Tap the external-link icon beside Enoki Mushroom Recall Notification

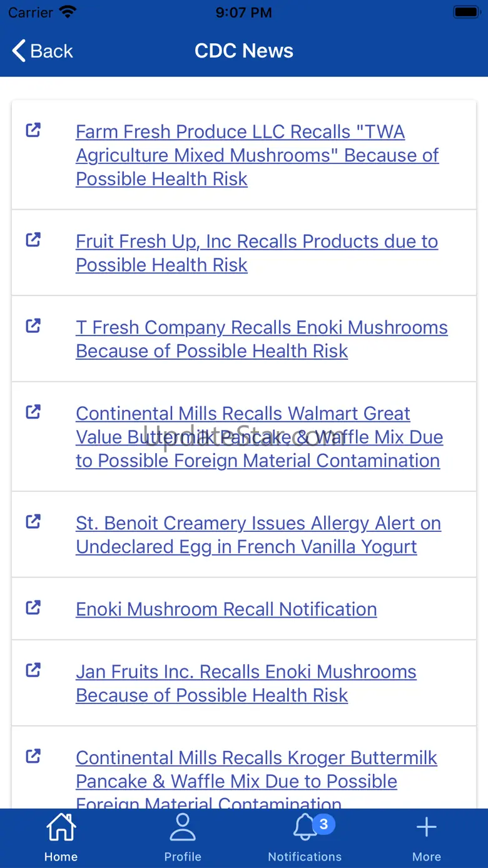pyautogui.click(x=33, y=608)
